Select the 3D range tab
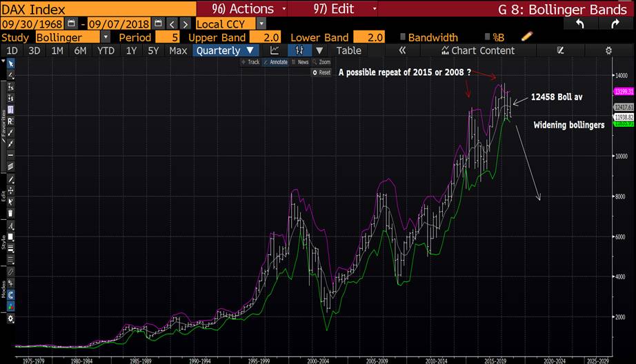636x364 pixels. [34, 50]
